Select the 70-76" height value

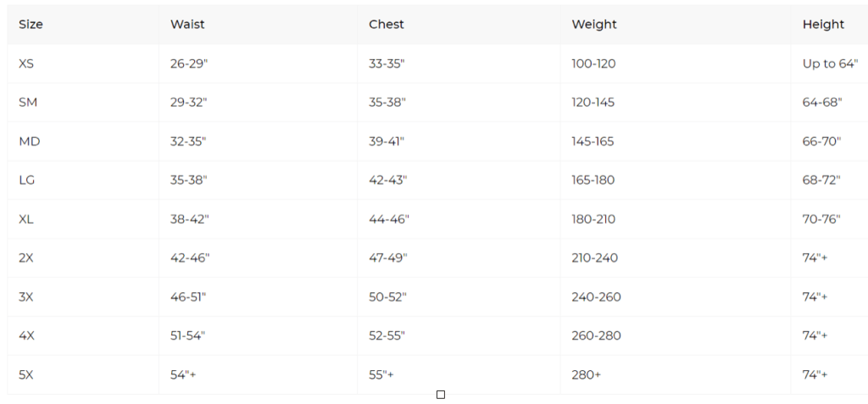coord(821,219)
